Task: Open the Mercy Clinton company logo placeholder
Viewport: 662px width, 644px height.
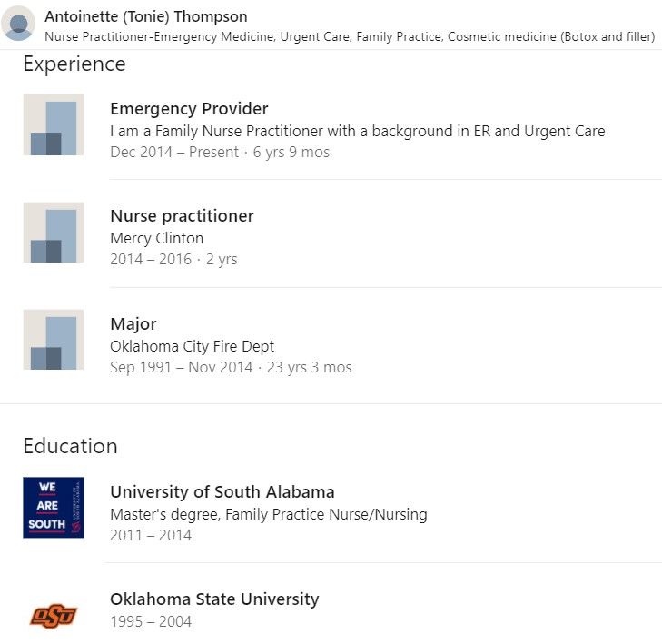Action: [54, 233]
